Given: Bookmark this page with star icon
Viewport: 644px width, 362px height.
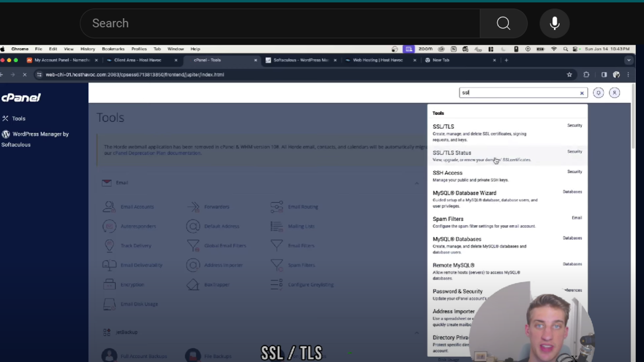Looking at the screenshot, I should [x=569, y=75].
